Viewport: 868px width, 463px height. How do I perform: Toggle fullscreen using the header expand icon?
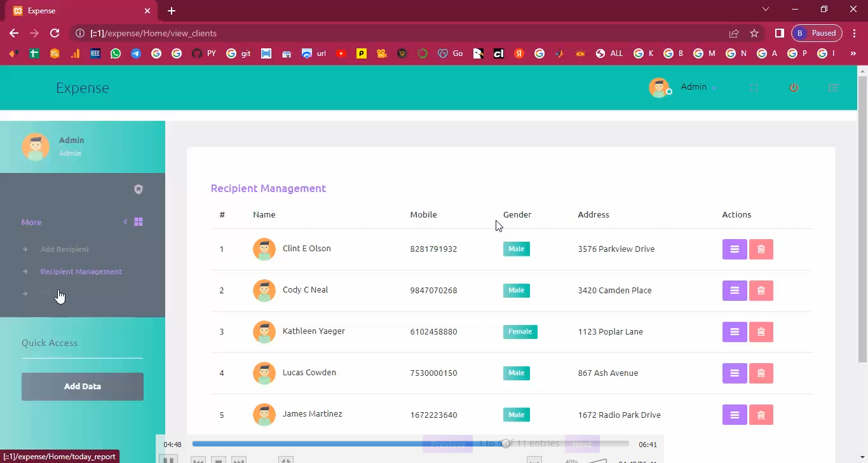pyautogui.click(x=754, y=88)
